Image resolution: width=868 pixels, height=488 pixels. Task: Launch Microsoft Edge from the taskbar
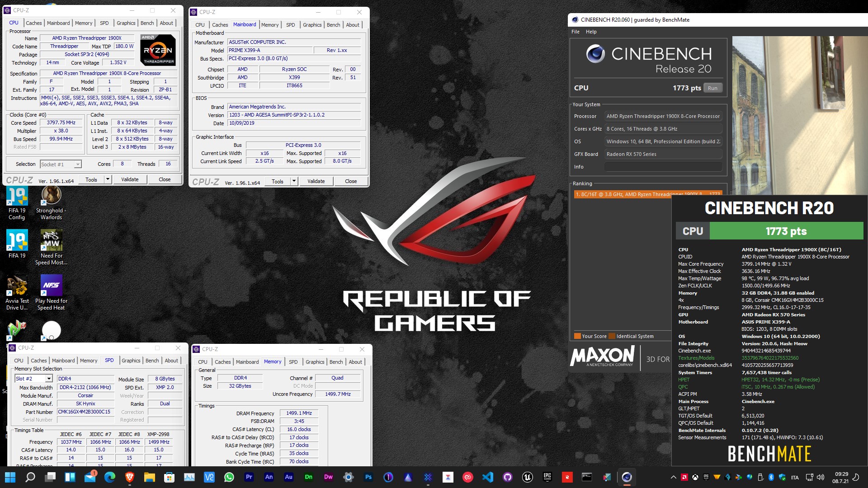click(110, 477)
